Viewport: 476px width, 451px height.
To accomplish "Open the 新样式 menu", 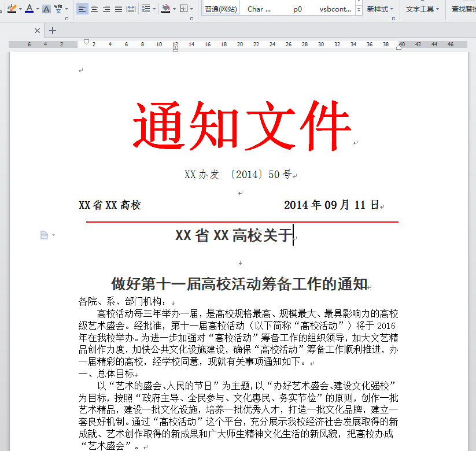I will click(380, 9).
